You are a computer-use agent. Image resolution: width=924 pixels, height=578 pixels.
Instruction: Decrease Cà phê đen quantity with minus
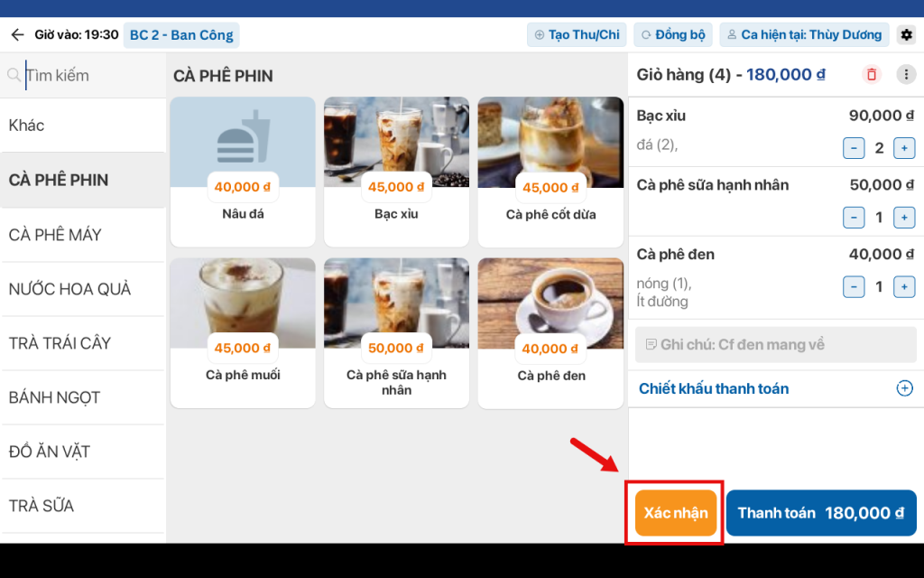point(854,287)
